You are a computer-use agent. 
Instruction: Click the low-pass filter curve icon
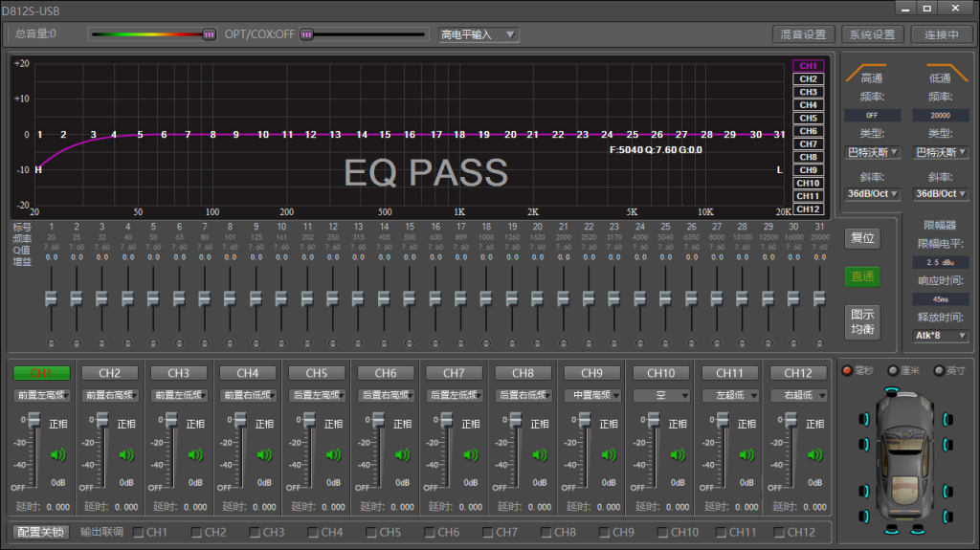coord(947,73)
